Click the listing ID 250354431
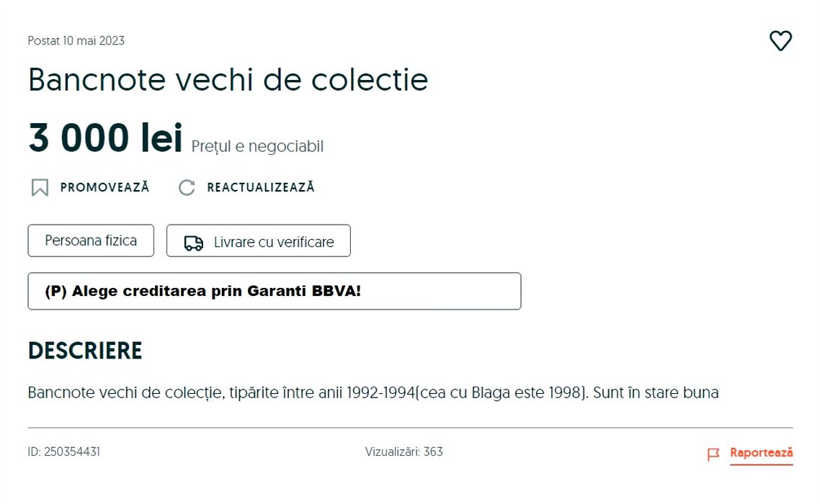820x504 pixels. click(x=64, y=452)
